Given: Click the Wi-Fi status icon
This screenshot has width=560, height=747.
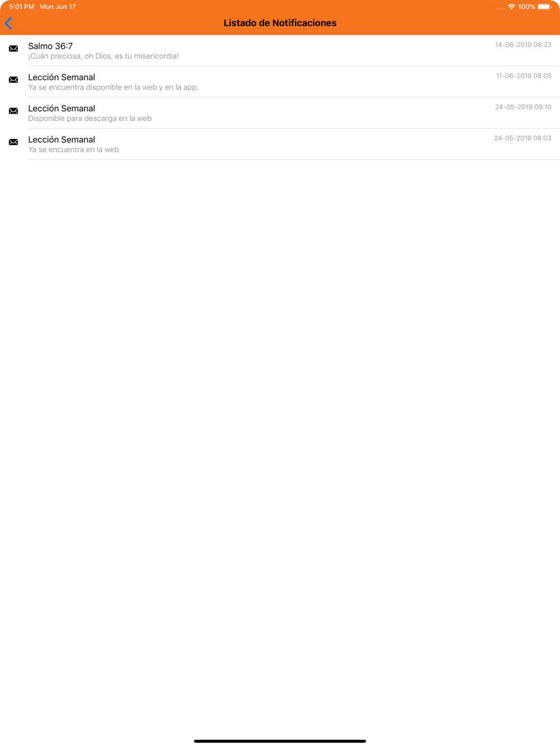Looking at the screenshot, I should (511, 7).
